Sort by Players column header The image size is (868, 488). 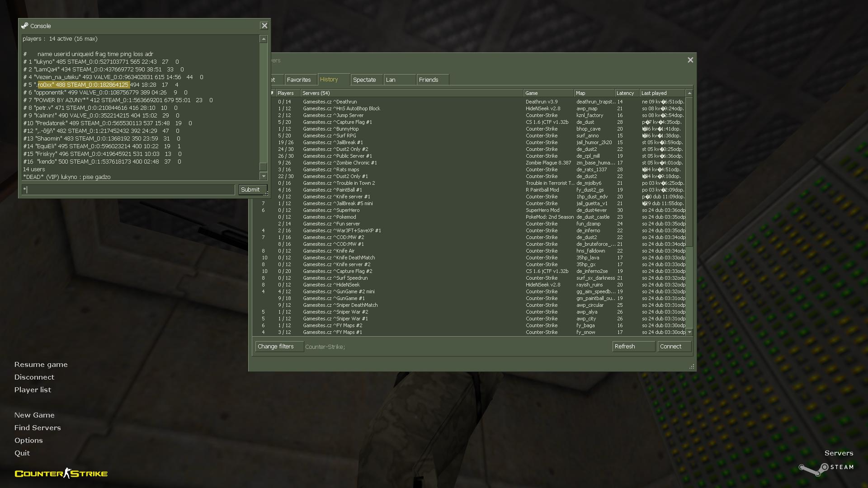(x=285, y=93)
